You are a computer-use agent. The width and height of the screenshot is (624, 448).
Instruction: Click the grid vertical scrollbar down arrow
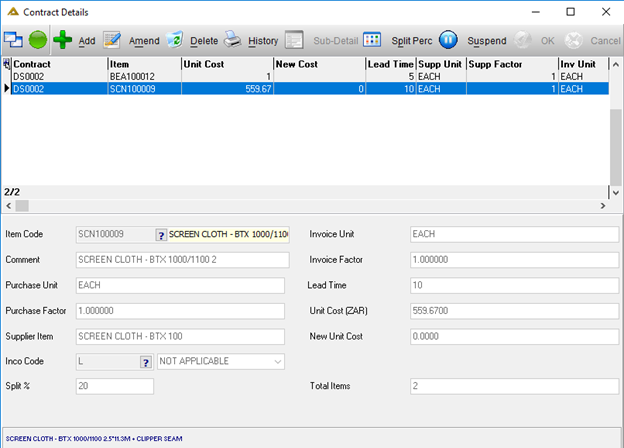pos(616,193)
